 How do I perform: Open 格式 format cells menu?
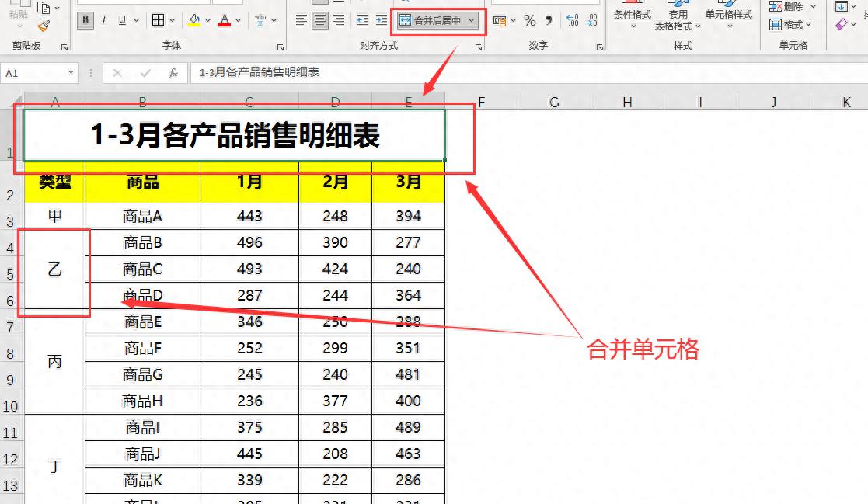click(790, 24)
